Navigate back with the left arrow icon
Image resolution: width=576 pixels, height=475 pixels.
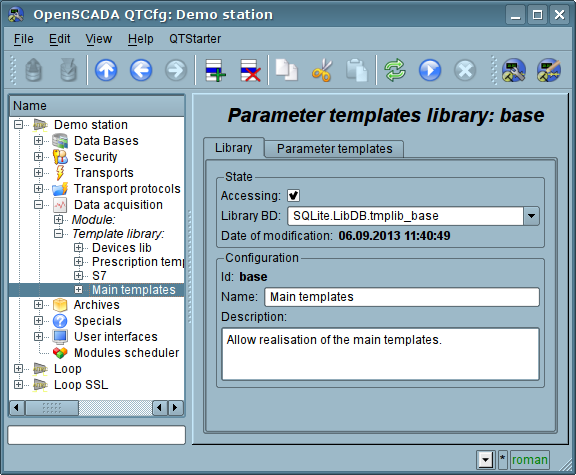(x=141, y=70)
